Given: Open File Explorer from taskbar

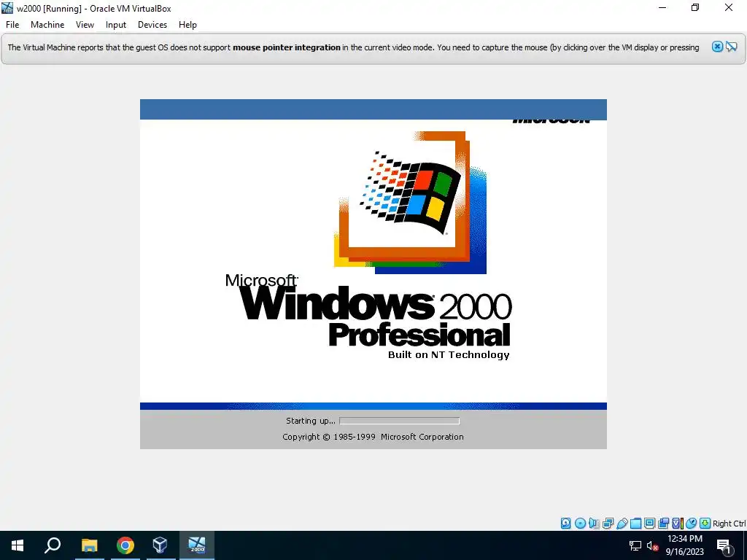Looking at the screenshot, I should coord(89,545).
